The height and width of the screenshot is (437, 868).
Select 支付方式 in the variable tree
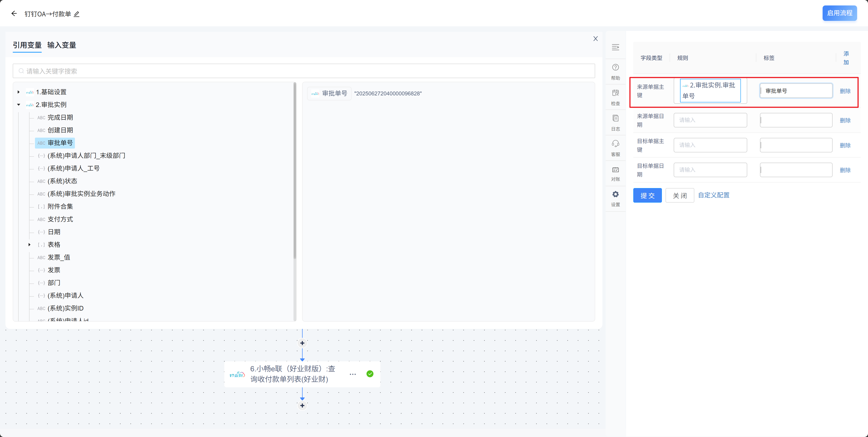pyautogui.click(x=60, y=219)
